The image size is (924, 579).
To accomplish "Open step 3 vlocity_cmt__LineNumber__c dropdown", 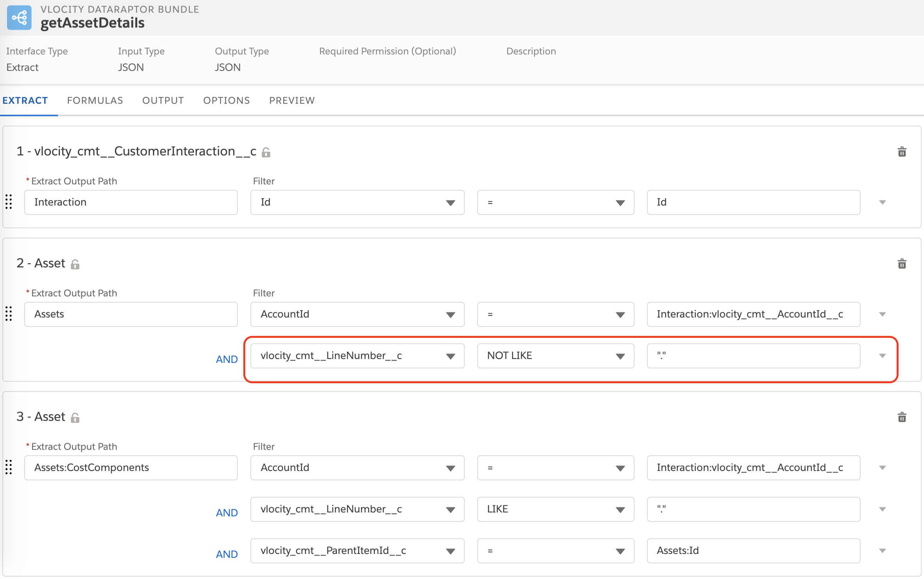I will (357, 509).
